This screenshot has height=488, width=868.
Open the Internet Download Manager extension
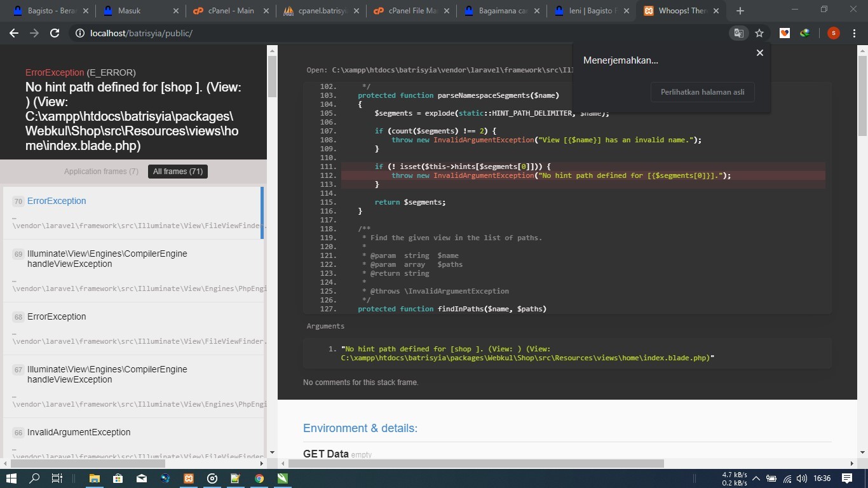click(x=805, y=33)
